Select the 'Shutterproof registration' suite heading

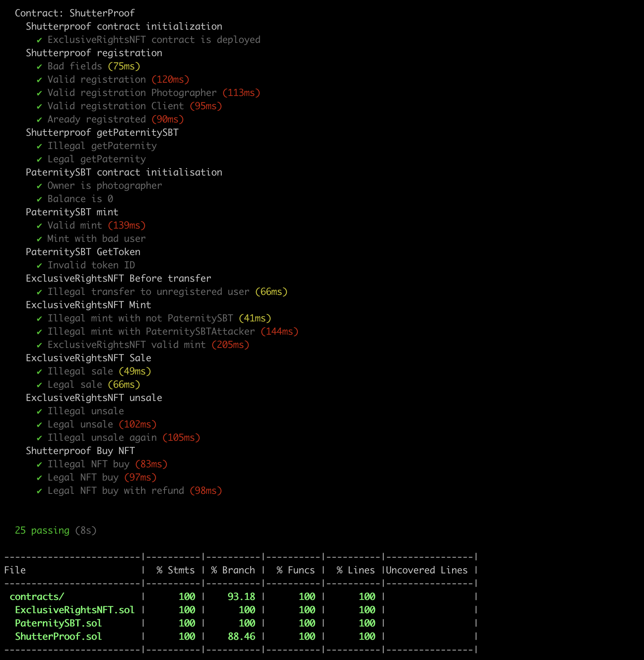[94, 53]
